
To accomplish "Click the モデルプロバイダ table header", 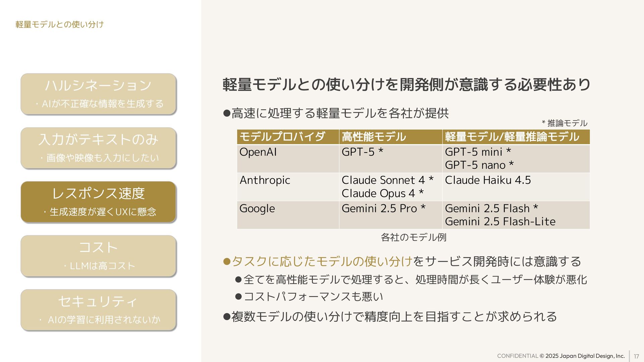I will (282, 137).
